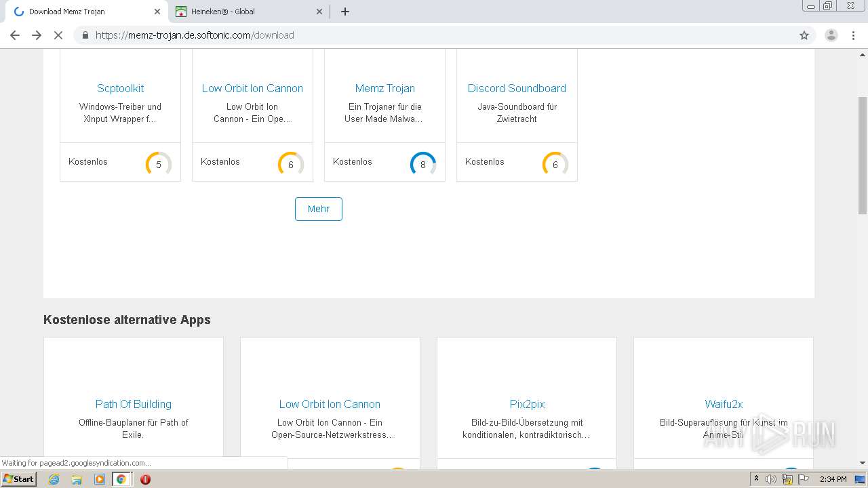View site security lock information
868x488 pixels.
pos(85,35)
